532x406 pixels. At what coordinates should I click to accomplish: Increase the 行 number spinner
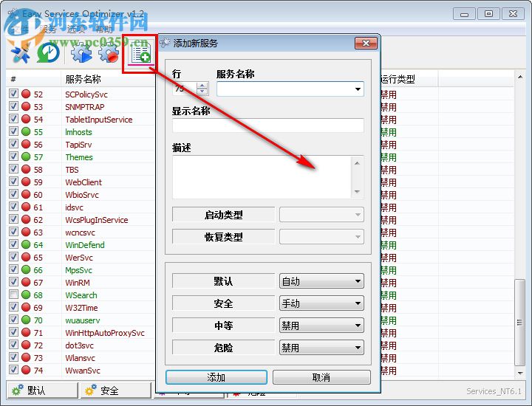202,86
